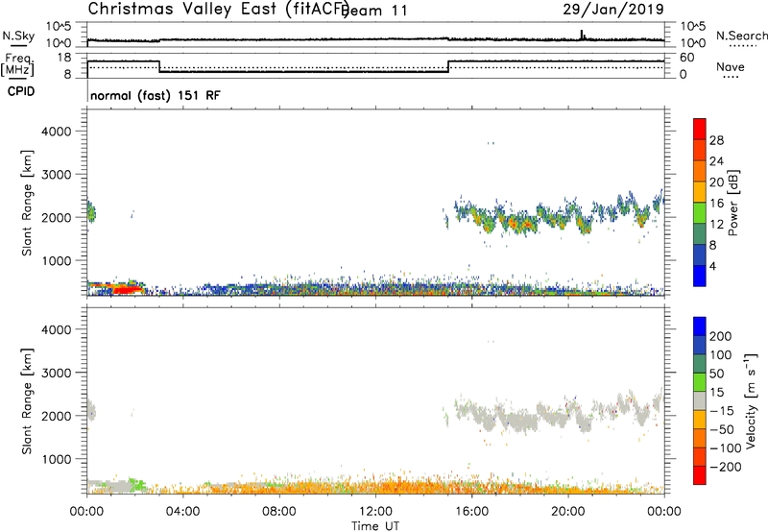Click the power scatter band near 2000 km at 18:00

click(x=520, y=224)
